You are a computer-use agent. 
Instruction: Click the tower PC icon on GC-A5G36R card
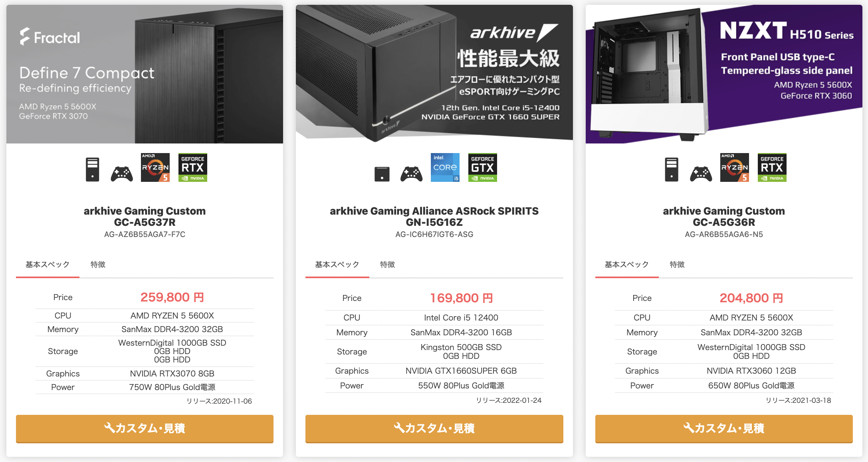672,169
